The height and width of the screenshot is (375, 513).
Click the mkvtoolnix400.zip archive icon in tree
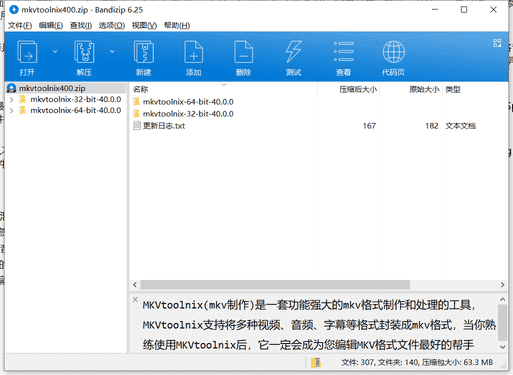pos(12,88)
